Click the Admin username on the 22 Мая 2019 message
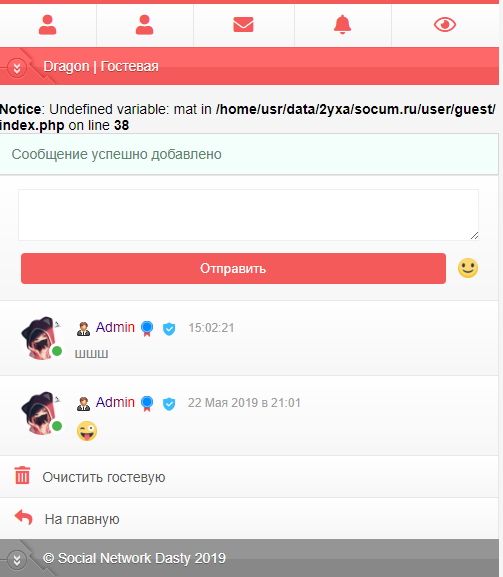This screenshot has width=503, height=577. (x=115, y=402)
